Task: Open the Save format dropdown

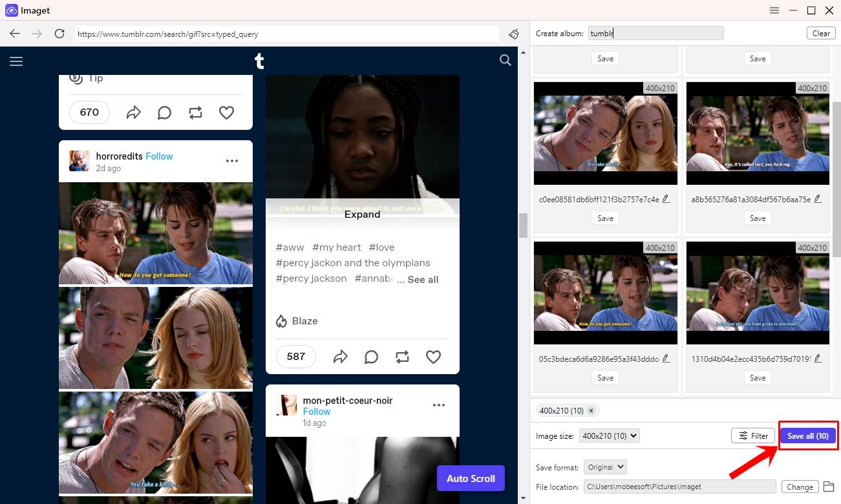Action: 605,467
